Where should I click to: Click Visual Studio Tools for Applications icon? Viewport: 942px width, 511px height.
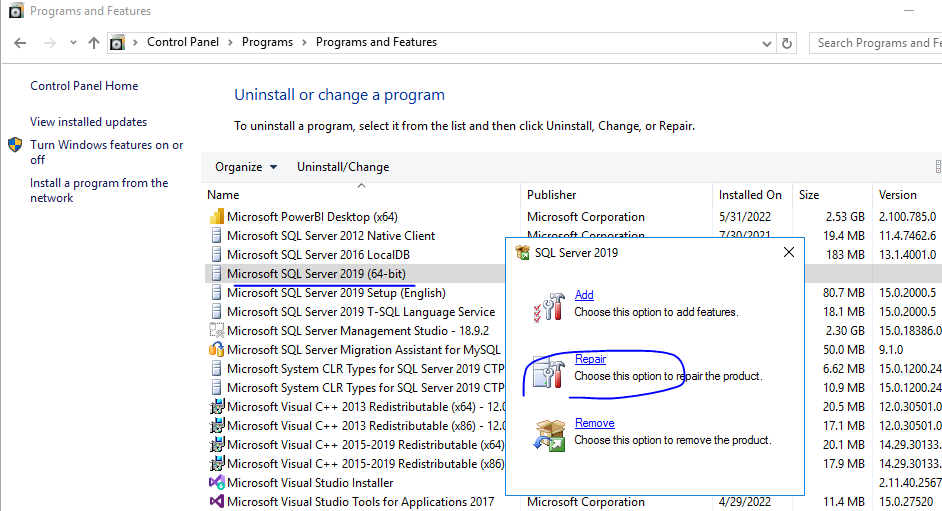(216, 501)
